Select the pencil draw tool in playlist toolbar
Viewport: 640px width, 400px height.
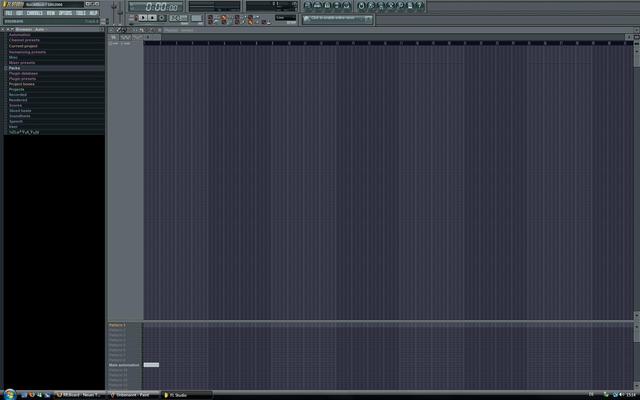pyautogui.click(x=121, y=30)
